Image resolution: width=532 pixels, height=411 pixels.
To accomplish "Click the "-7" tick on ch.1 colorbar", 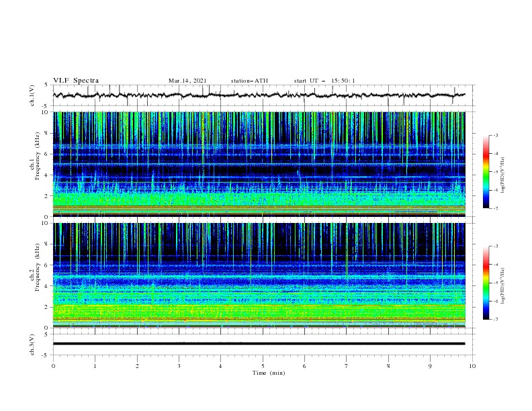I will (x=495, y=208).
